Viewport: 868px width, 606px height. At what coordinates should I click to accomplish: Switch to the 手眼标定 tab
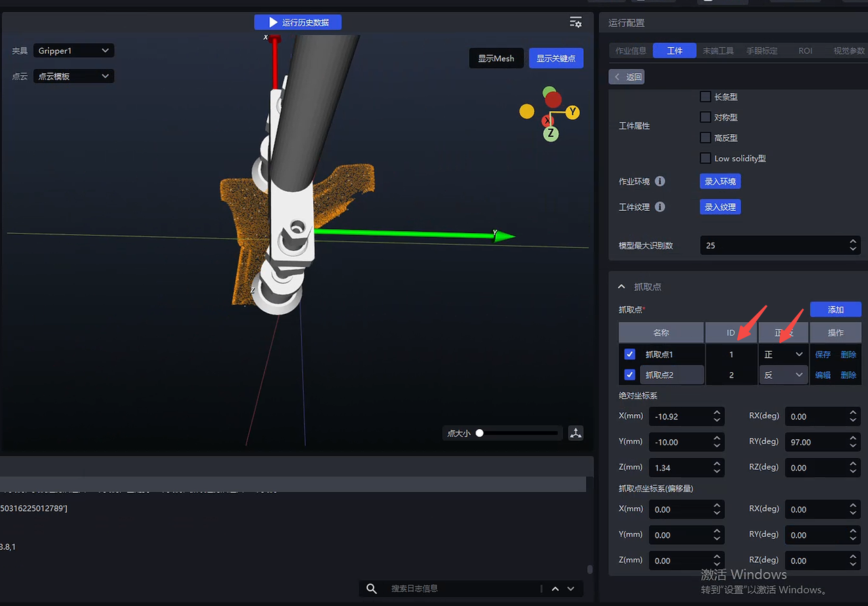coord(762,51)
